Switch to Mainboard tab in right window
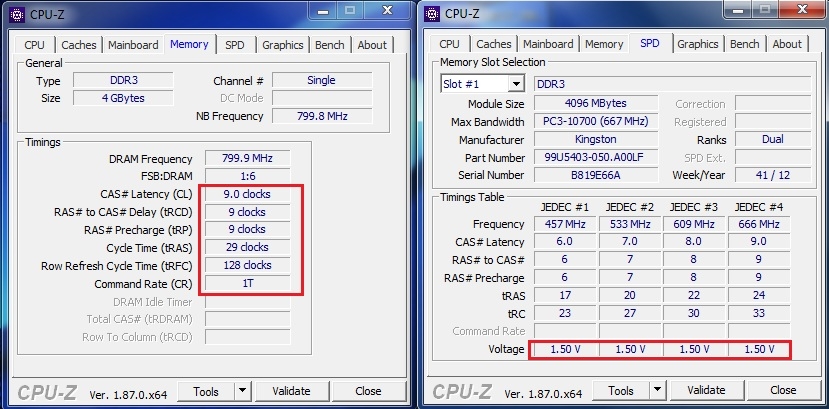The height and width of the screenshot is (409, 829). 548,44
